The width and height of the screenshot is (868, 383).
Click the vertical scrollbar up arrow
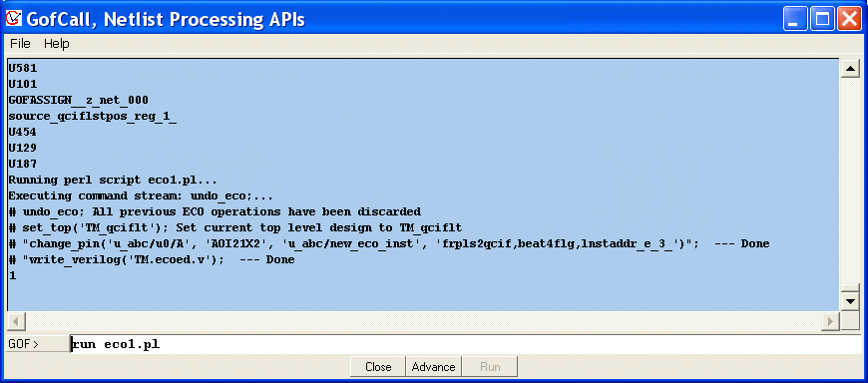849,68
